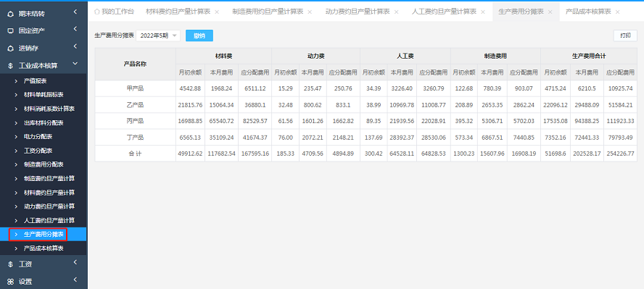Click the 动力费 group header
Screen dimensions: 644x289
315,56
